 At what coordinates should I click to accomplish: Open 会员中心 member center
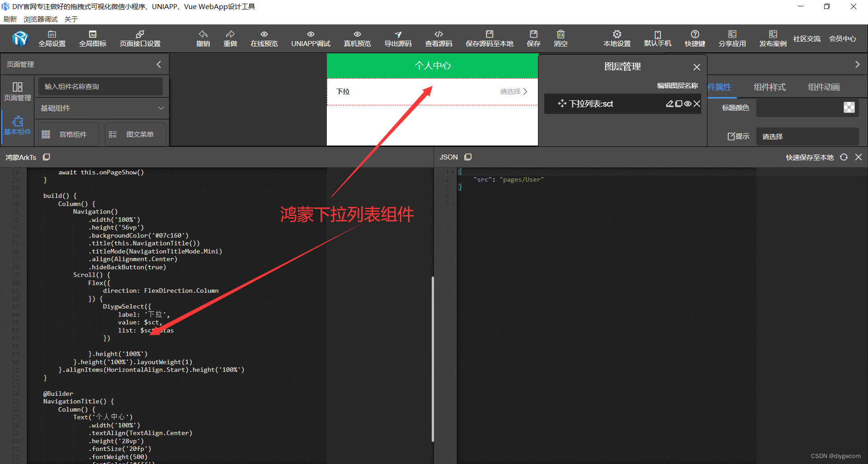click(x=843, y=39)
